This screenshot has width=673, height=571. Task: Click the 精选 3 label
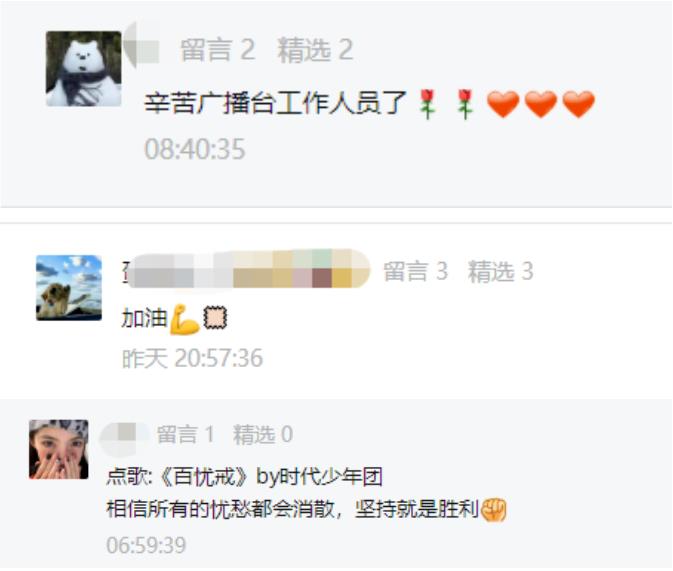pos(500,271)
